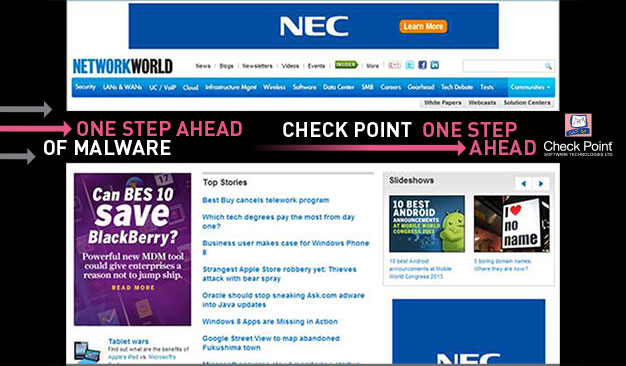This screenshot has height=366, width=626.
Task: Open the I love no name thumbnail
Action: [x=512, y=224]
